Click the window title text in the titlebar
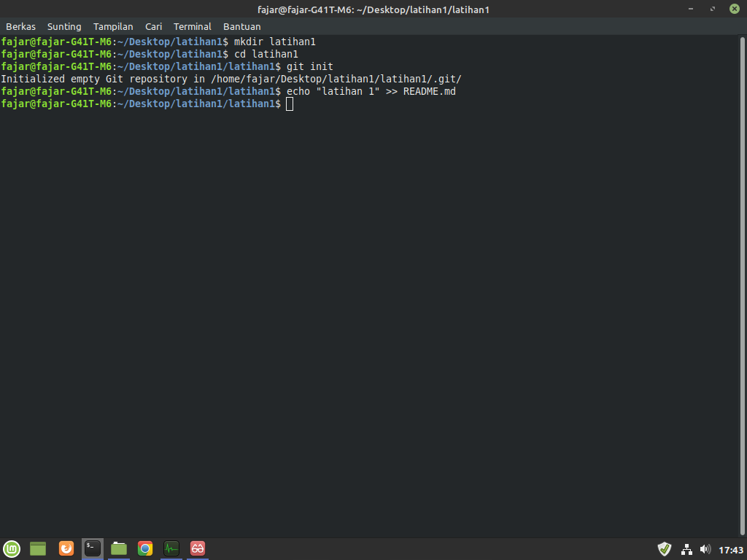The height and width of the screenshot is (560, 747). (x=373, y=9)
